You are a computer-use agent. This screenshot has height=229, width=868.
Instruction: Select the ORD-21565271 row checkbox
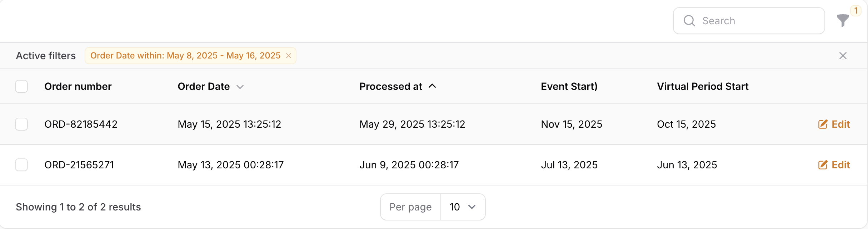pos(21,165)
